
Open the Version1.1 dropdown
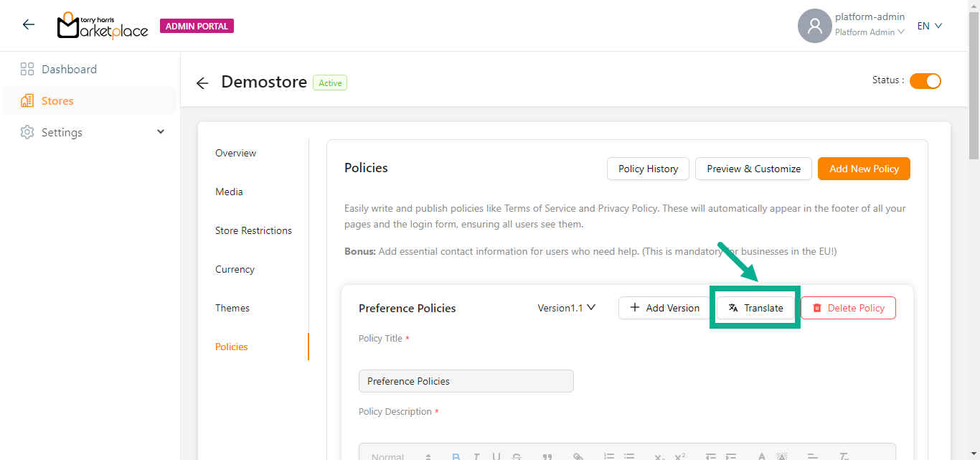coord(567,308)
